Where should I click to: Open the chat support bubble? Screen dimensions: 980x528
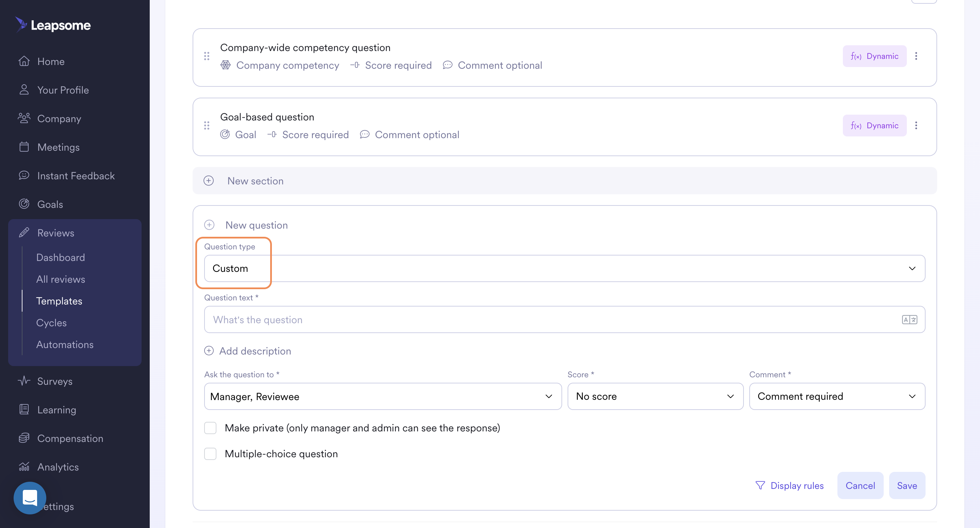coord(30,498)
